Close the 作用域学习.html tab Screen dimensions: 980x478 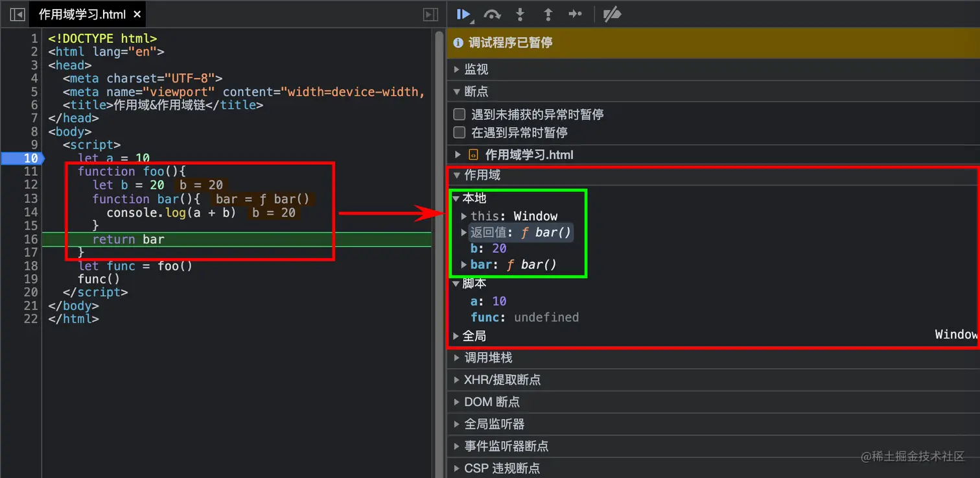137,14
